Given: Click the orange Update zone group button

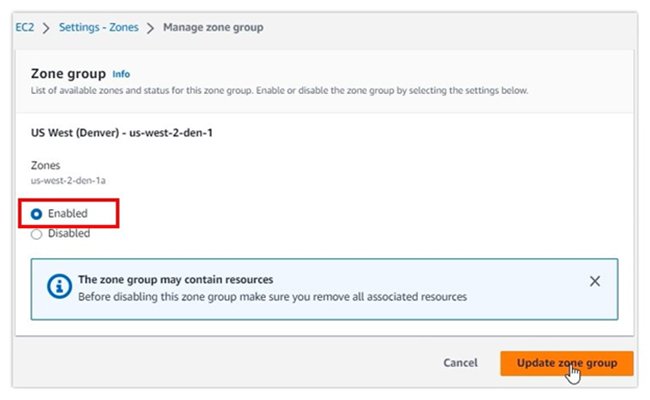Looking at the screenshot, I should [566, 363].
